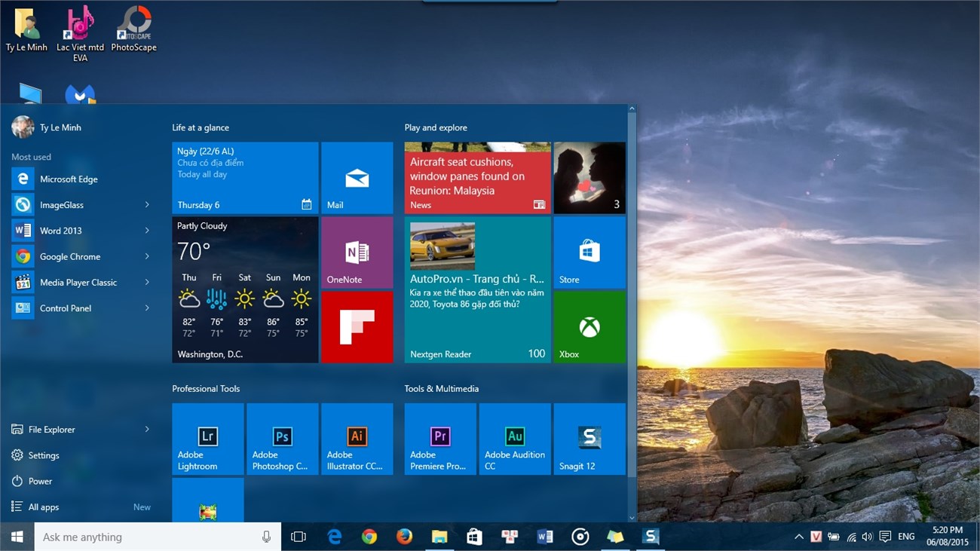The height and width of the screenshot is (551, 980).
Task: Launch the Adobe Lightroom tile
Action: [x=207, y=439]
